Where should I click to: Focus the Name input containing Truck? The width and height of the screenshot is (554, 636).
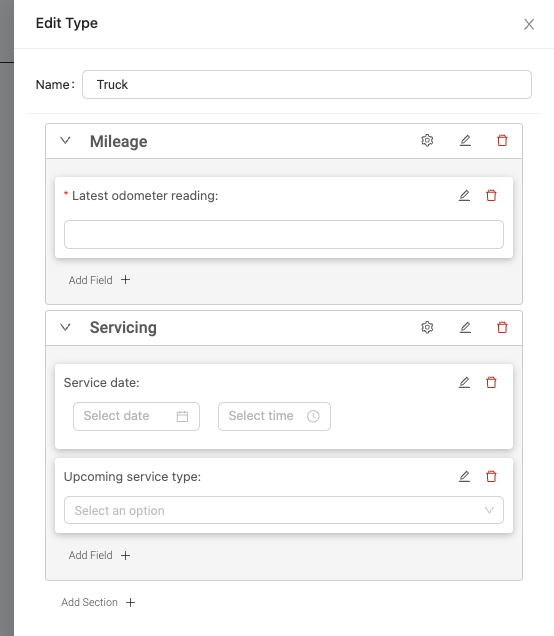307,84
